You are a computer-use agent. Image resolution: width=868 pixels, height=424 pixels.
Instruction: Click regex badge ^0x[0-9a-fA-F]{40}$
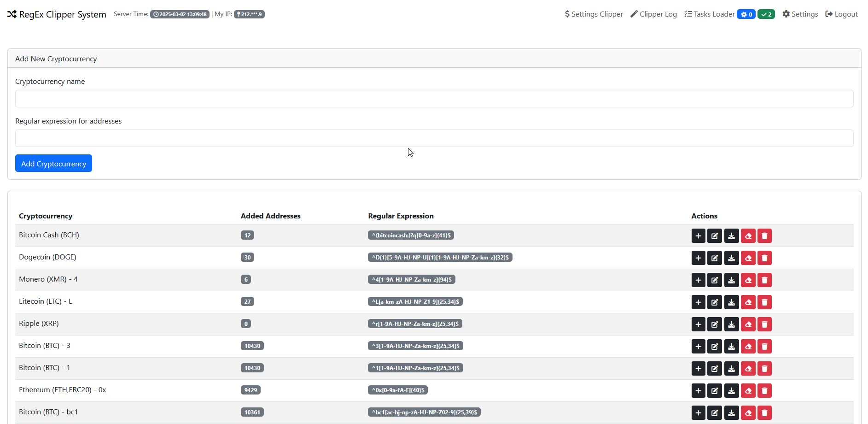[398, 390]
